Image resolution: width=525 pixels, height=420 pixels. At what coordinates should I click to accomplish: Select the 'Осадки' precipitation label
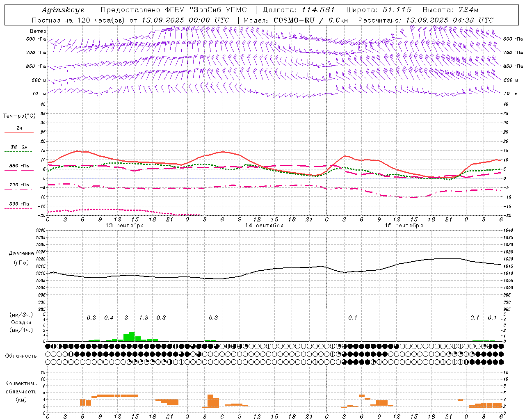21,322
